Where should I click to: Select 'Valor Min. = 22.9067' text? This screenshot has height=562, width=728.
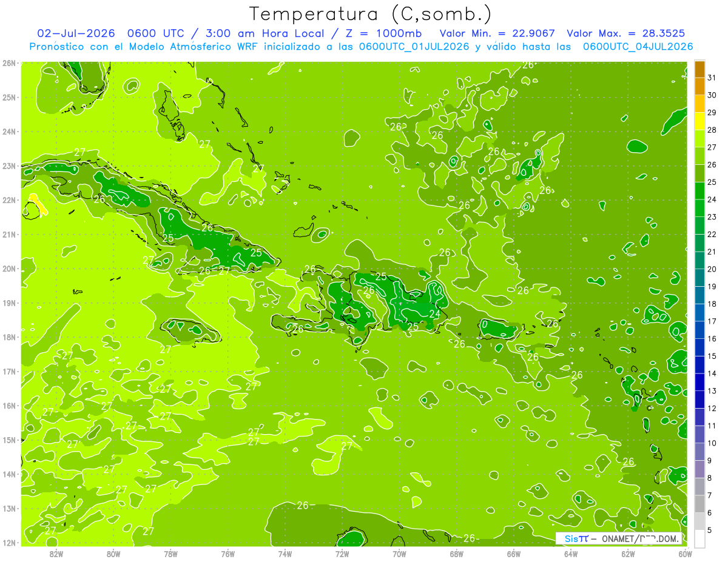coord(499,33)
